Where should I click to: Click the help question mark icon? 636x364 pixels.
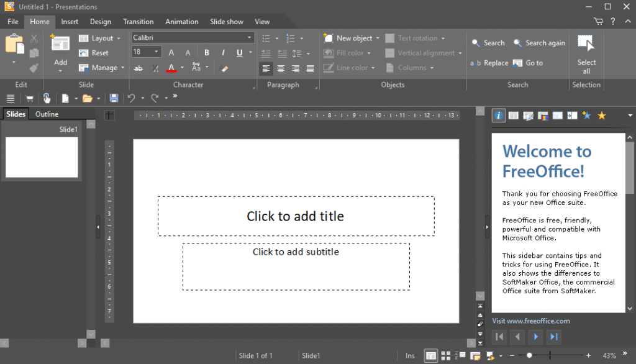click(613, 22)
